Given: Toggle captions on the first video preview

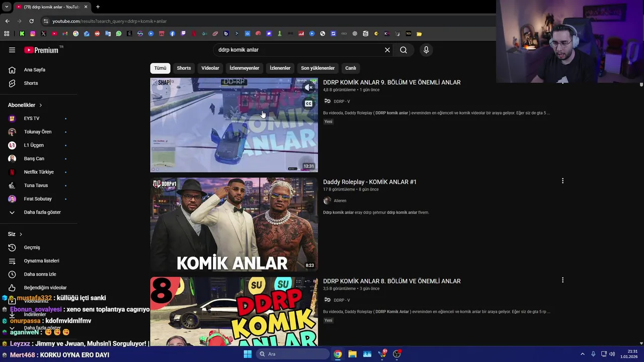Looking at the screenshot, I should [x=308, y=104].
